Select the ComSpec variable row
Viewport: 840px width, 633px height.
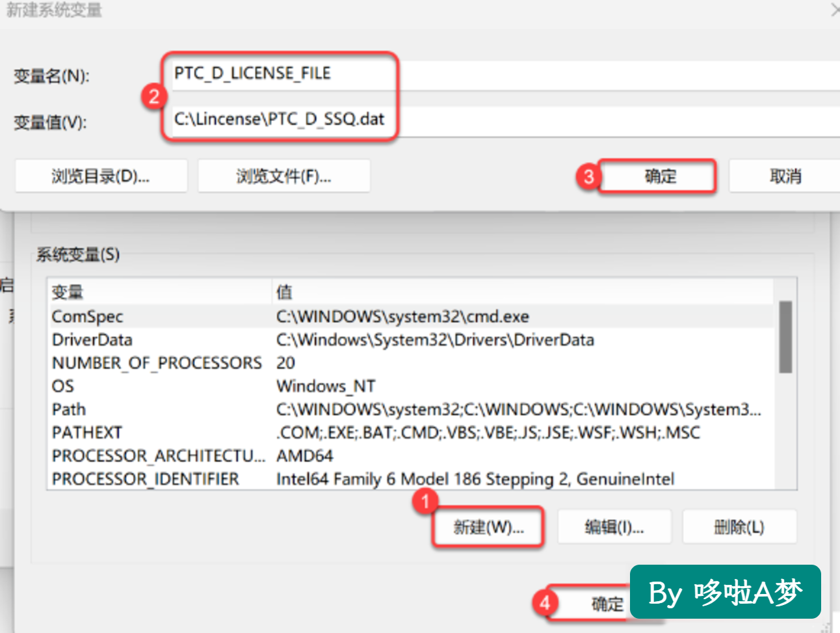point(411,317)
